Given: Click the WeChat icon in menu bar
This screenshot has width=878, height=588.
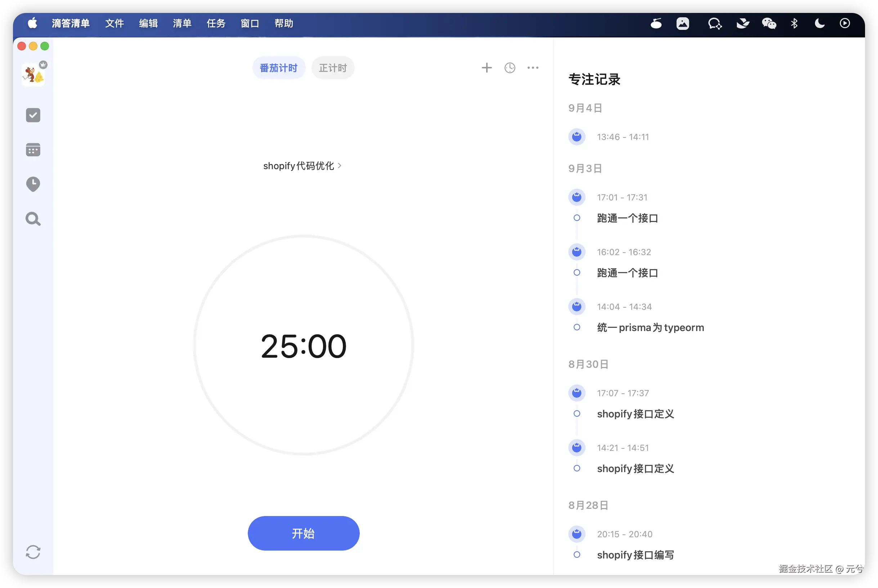Looking at the screenshot, I should pos(769,23).
